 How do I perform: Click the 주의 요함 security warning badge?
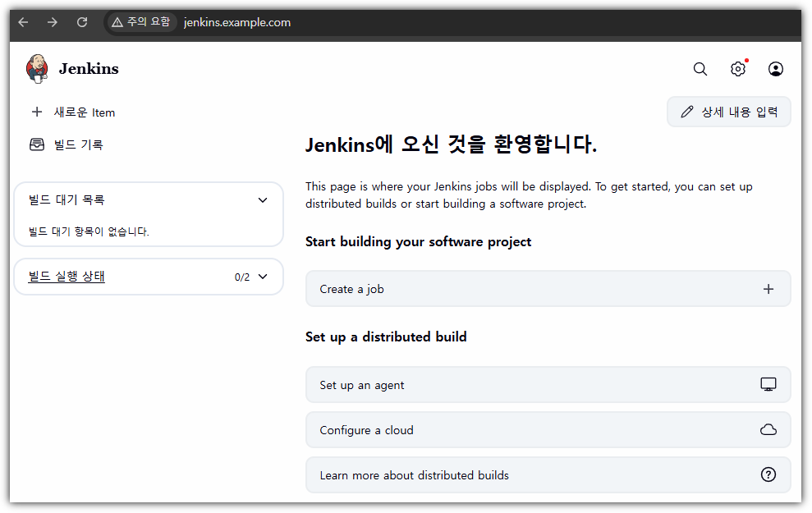(141, 22)
